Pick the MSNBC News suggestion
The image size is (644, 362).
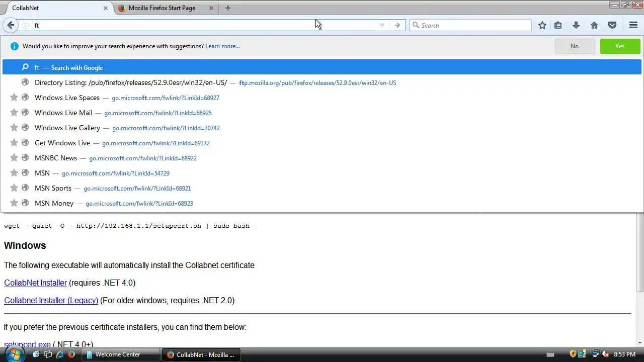pyautogui.click(x=322, y=158)
